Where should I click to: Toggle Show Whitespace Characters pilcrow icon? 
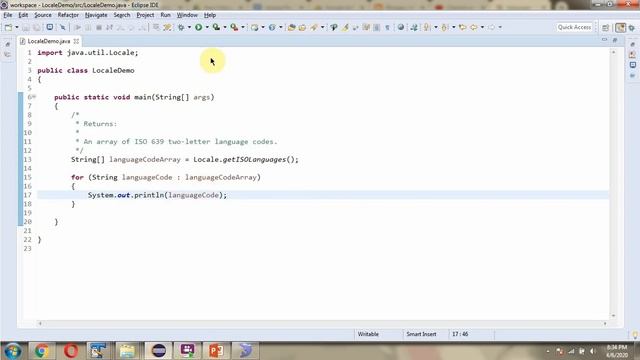tap(387, 27)
